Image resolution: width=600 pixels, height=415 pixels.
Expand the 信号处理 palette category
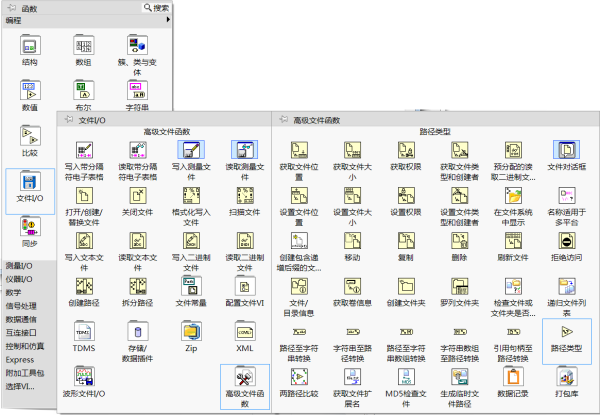(22, 305)
